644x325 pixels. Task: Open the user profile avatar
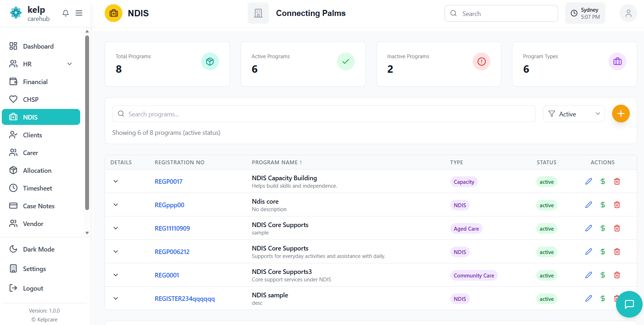[x=628, y=13]
